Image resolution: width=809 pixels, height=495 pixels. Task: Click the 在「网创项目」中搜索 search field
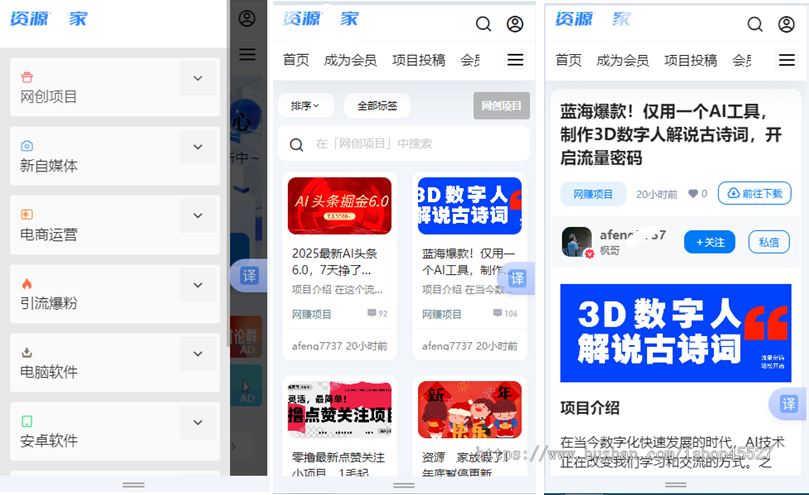point(403,143)
